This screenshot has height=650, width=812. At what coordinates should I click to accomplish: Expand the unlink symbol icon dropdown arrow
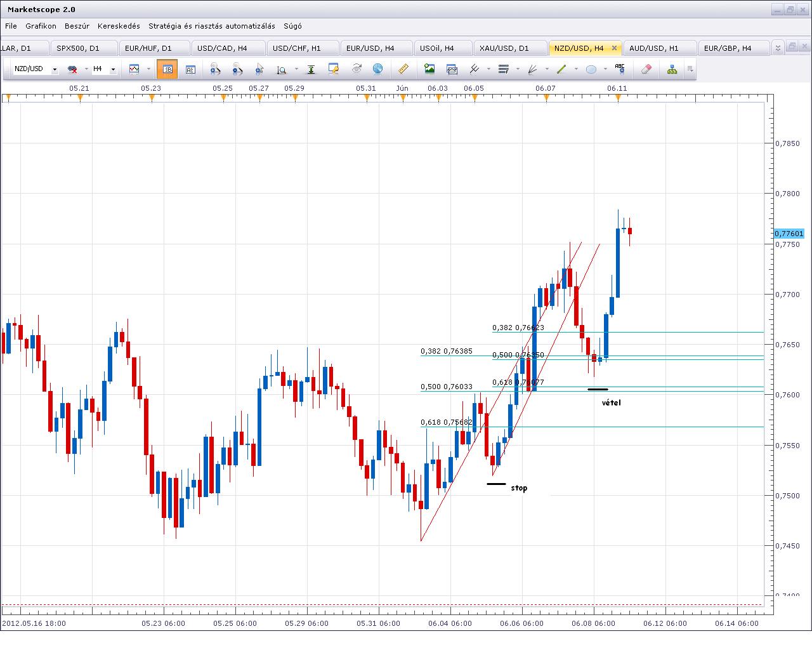[x=85, y=69]
